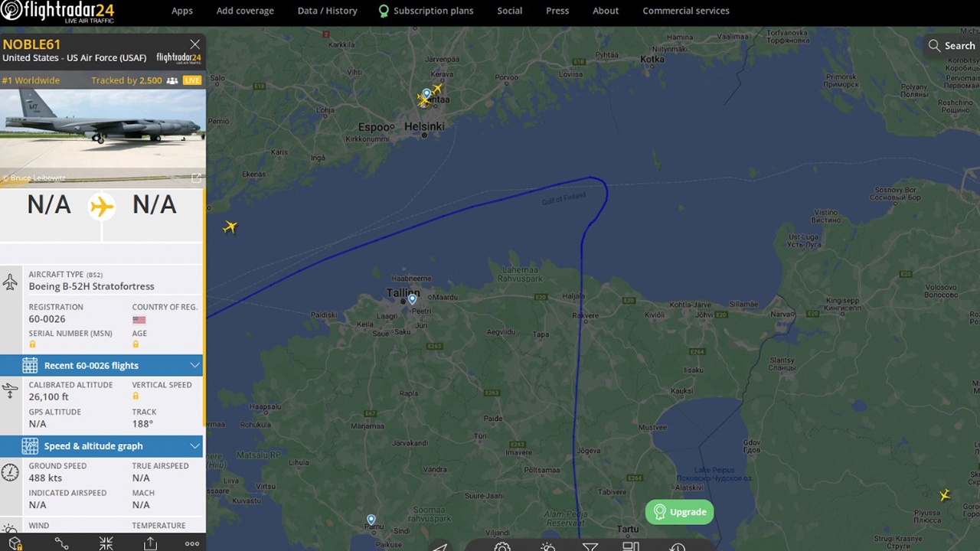Open the 3D view cube icon
The width and height of the screenshot is (980, 551).
pos(15,543)
